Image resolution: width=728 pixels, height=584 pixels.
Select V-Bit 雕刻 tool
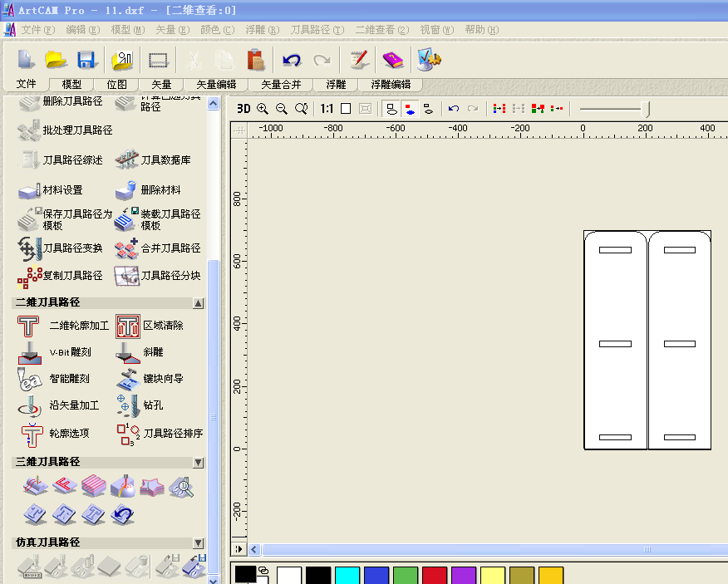pos(54,352)
